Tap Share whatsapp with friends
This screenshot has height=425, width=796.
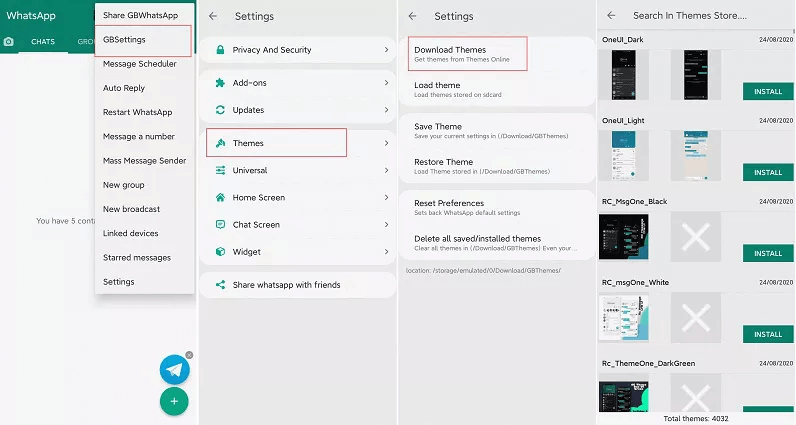point(298,285)
